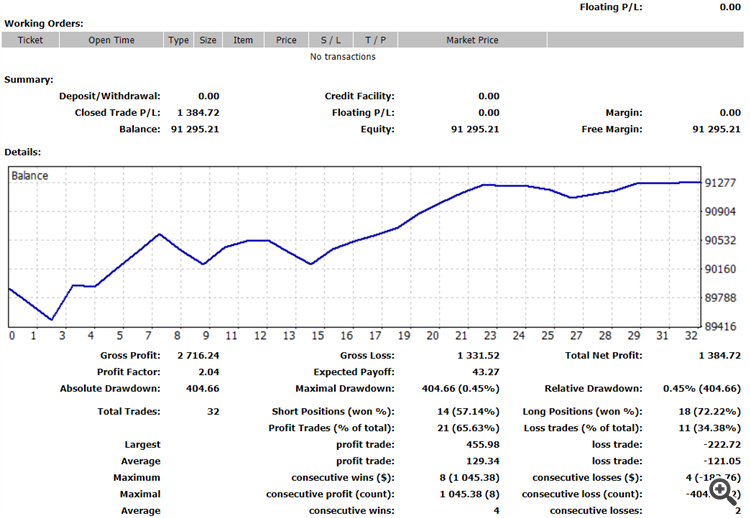Screen dimensions: 750x518
Task: Click the Balance value 91 295.21
Action: coord(195,129)
